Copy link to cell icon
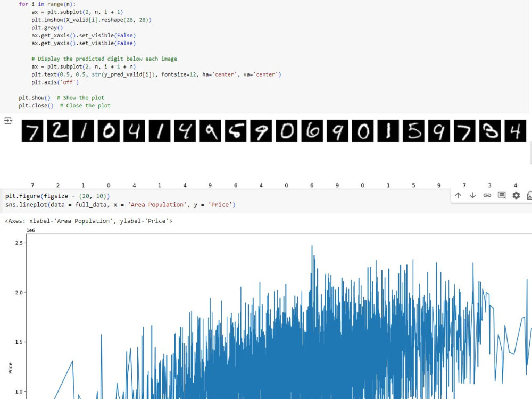This screenshot has height=399, width=532. 487,195
